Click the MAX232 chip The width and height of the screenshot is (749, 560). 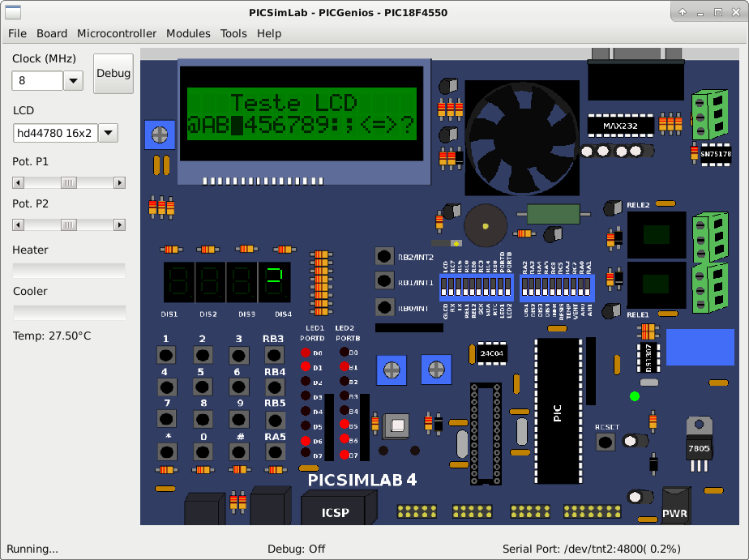620,126
